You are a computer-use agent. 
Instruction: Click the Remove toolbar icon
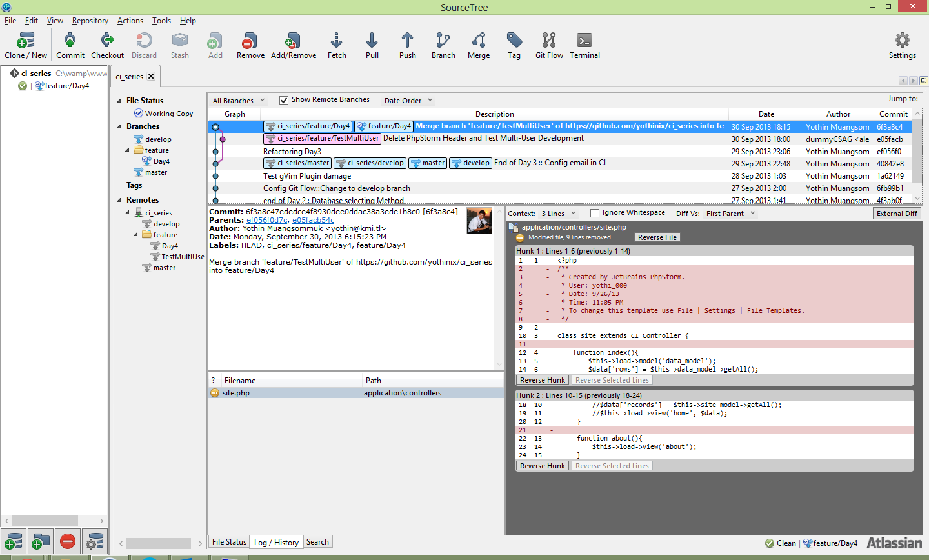pos(250,46)
